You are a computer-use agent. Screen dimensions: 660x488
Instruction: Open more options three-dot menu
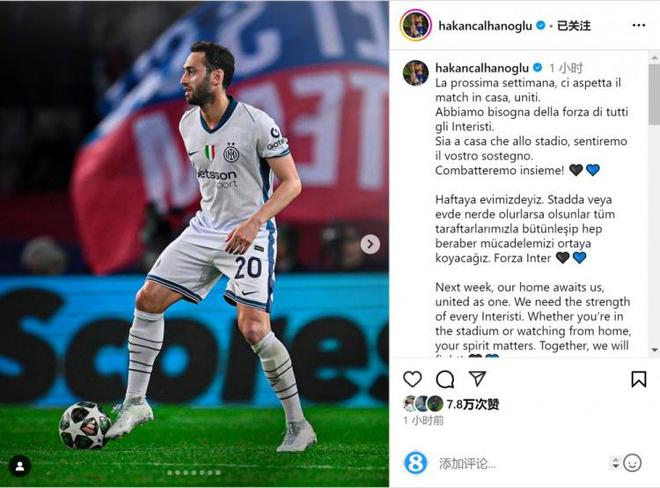tap(639, 26)
